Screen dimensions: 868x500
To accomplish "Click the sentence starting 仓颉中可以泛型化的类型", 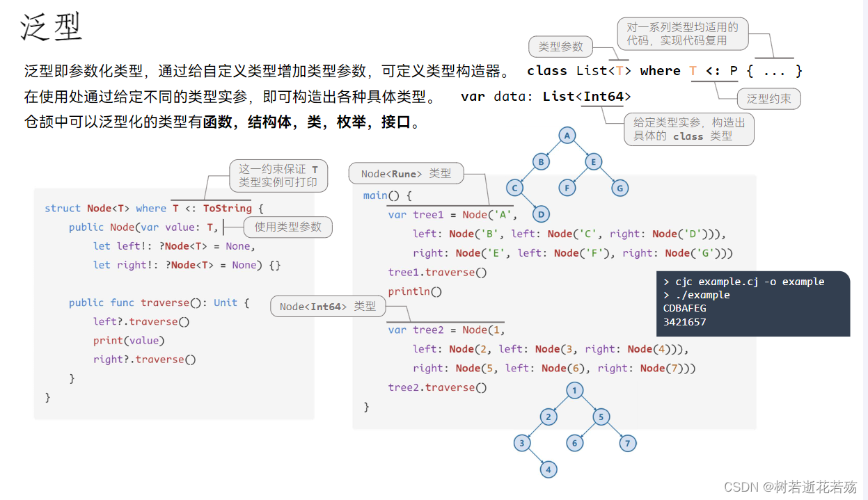I will (223, 122).
